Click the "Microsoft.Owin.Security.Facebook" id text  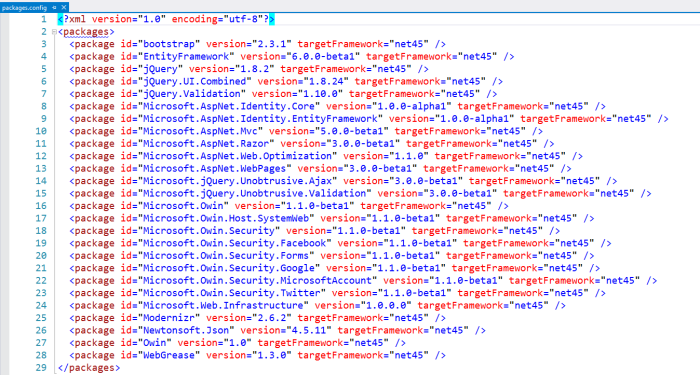click(x=235, y=243)
